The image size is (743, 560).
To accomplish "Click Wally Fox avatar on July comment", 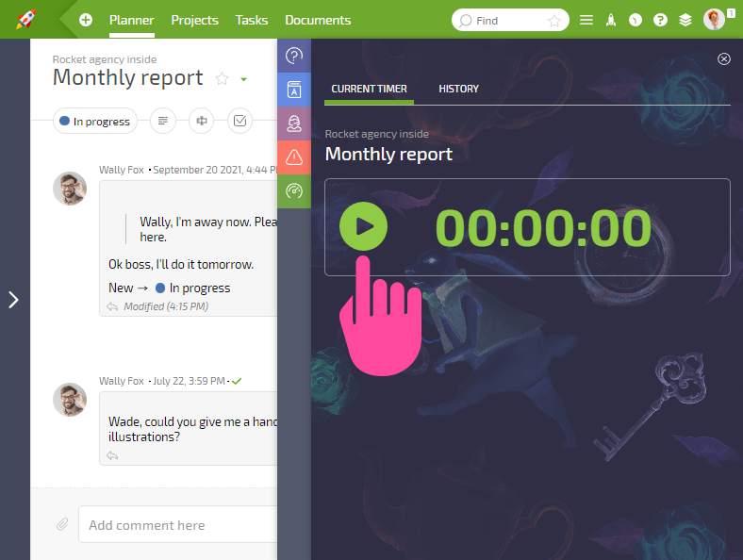I will pos(70,400).
